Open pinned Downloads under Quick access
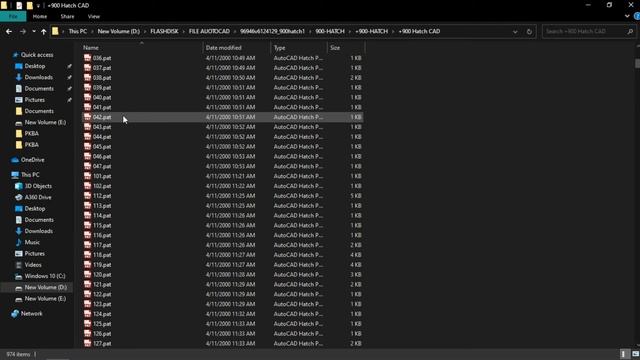 point(38,78)
